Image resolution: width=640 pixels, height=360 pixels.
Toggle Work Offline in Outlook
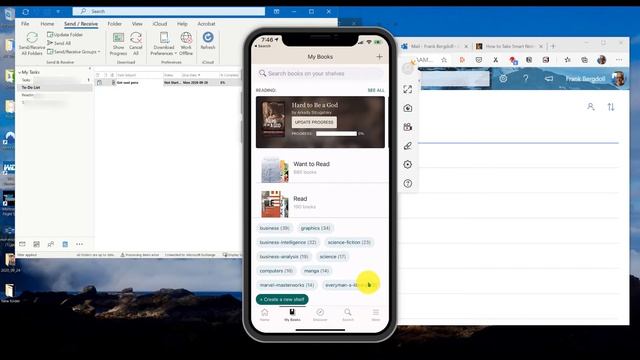[186, 44]
